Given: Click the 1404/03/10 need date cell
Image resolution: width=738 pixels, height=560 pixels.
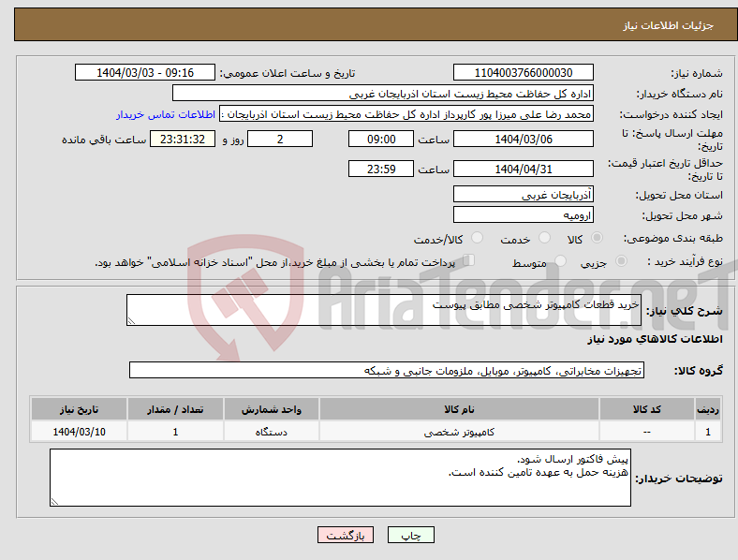Looking at the screenshot, I should point(79,432).
